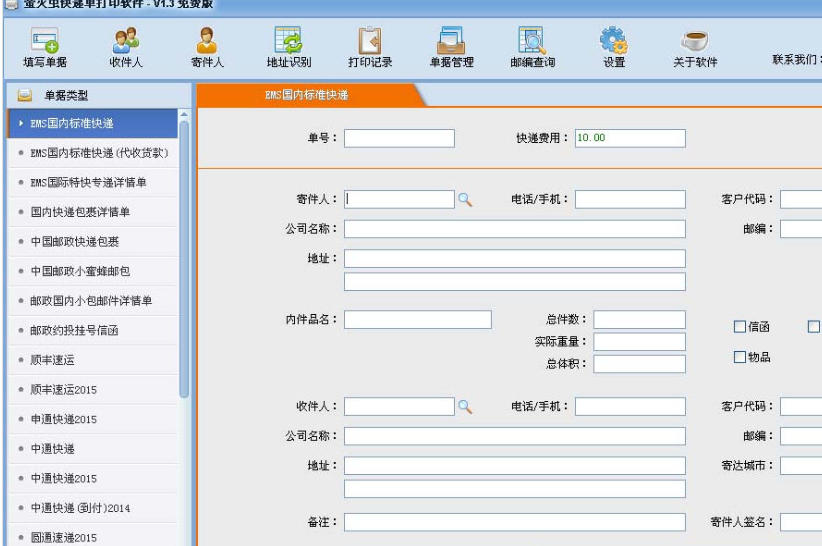Click the 单据类型 panel header

[99, 95]
